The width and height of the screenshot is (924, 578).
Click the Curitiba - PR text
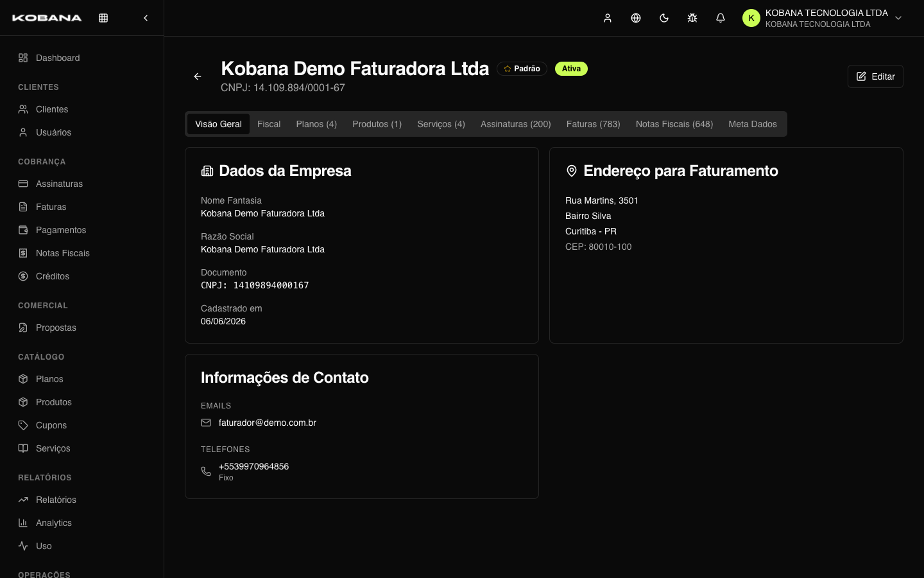[590, 231]
